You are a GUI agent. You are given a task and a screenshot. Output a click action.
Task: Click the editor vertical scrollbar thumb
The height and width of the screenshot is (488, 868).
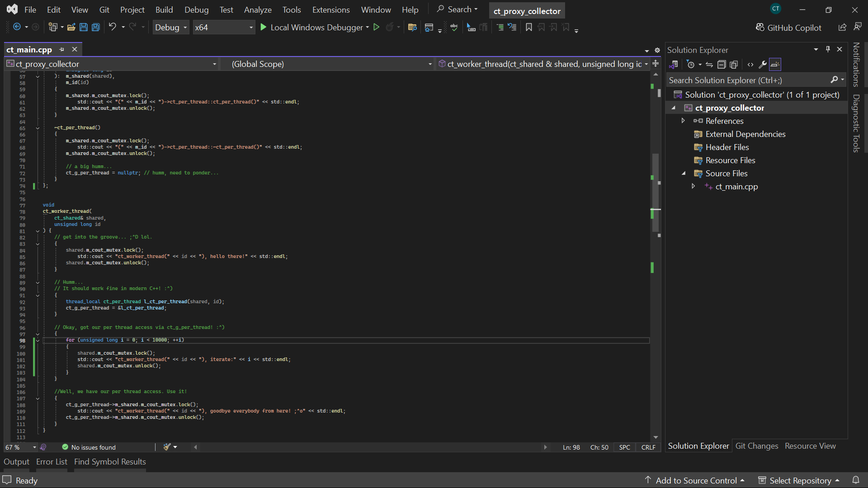pos(655,193)
